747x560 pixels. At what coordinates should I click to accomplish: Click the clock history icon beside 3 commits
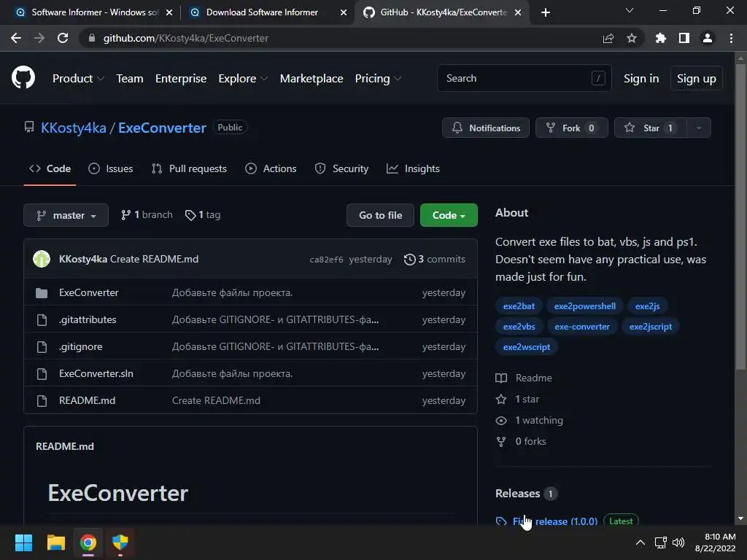point(410,260)
